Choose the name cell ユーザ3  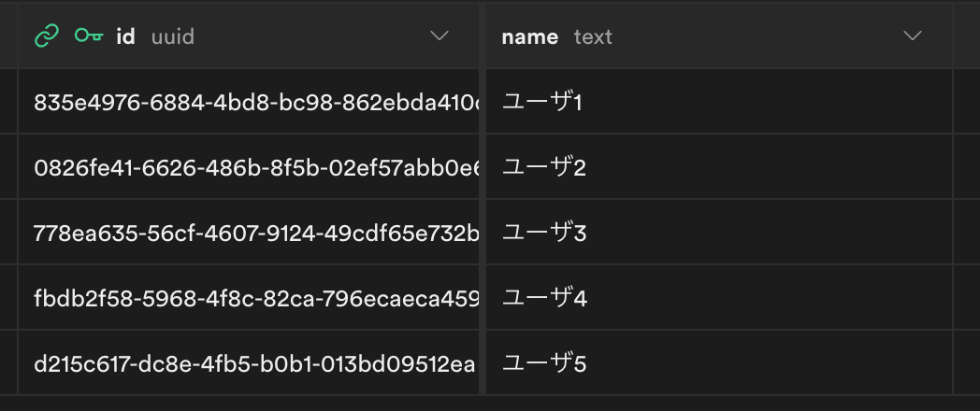(x=544, y=233)
